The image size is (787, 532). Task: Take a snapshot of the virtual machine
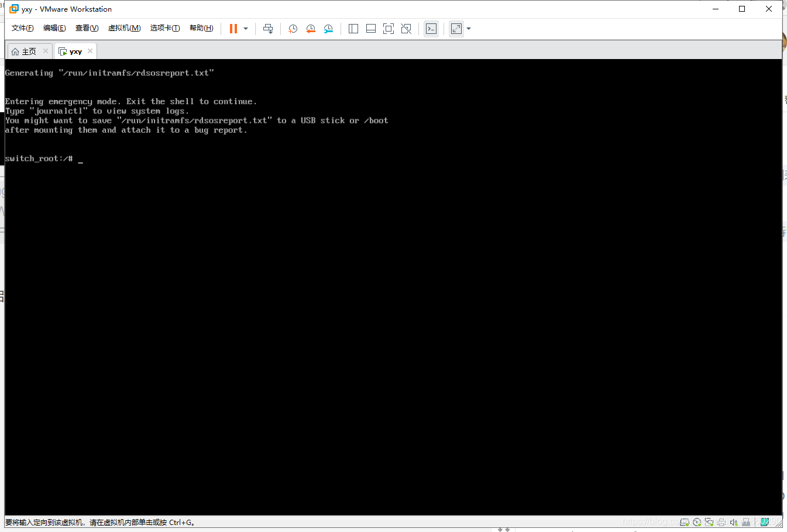pyautogui.click(x=293, y=29)
